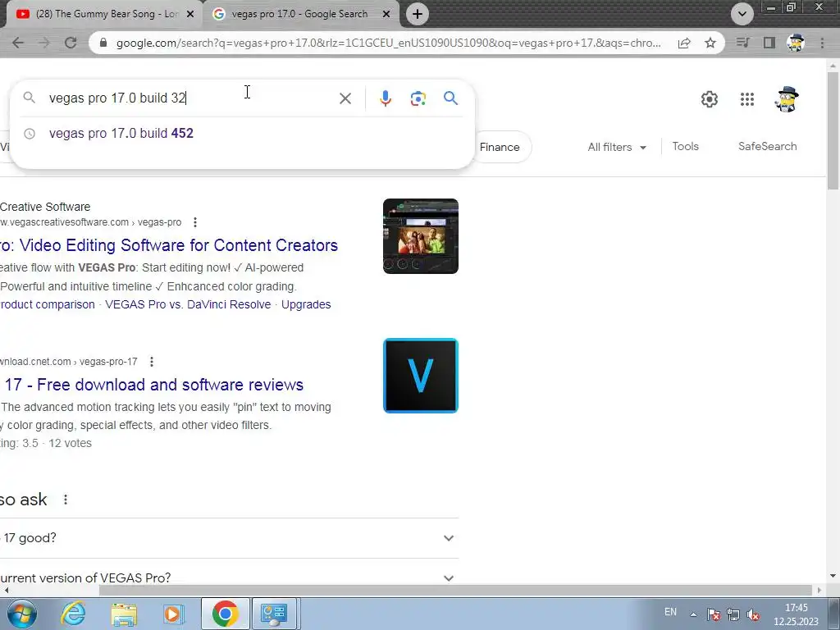Open Windows Media Player from taskbar
The height and width of the screenshot is (630, 840).
173,614
